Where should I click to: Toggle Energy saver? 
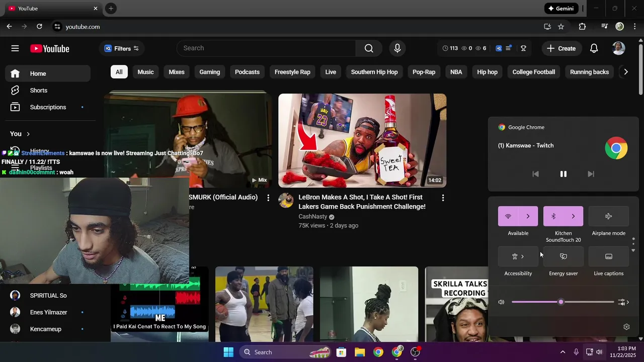563,256
